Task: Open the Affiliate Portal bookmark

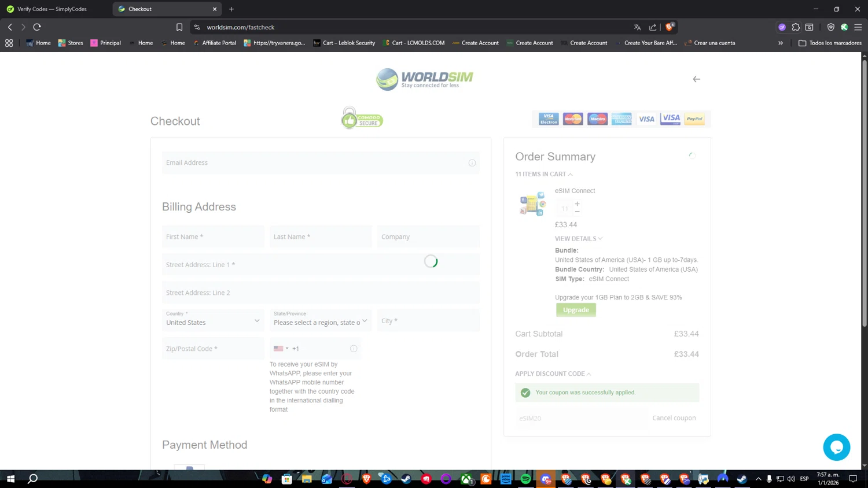Action: coord(215,43)
